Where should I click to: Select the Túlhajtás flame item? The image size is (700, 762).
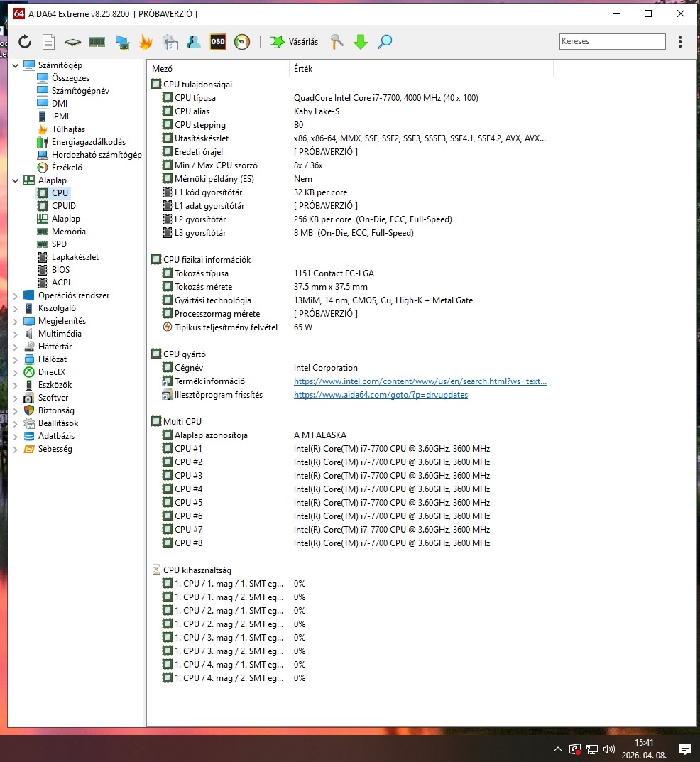pos(68,129)
